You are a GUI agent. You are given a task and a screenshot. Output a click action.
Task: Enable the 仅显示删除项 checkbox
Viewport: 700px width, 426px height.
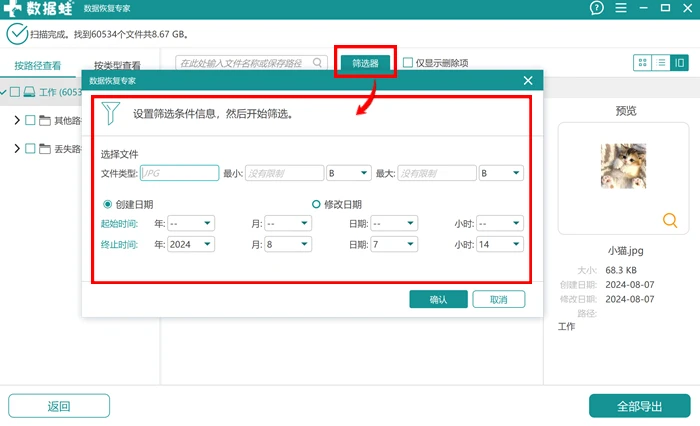pos(408,63)
